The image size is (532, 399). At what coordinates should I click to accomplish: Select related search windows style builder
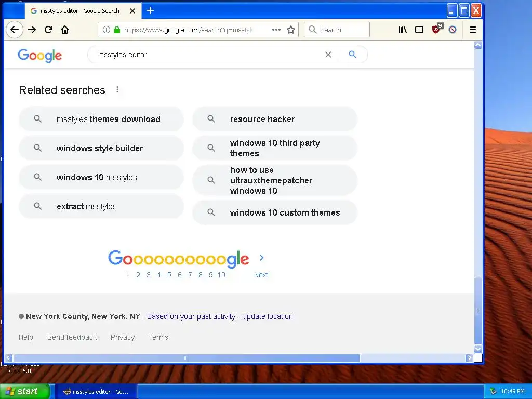(101, 148)
